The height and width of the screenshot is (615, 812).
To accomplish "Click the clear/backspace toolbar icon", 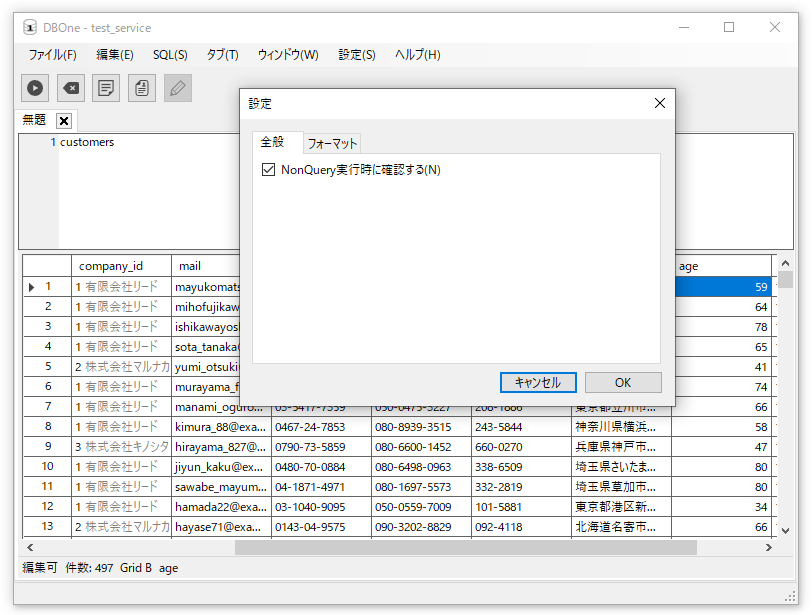I will (x=71, y=88).
